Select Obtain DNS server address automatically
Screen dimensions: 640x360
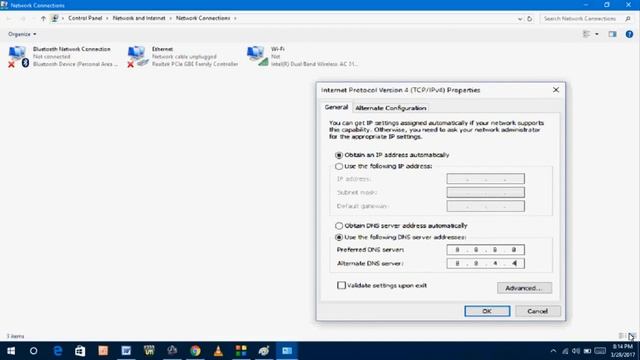[339, 226]
